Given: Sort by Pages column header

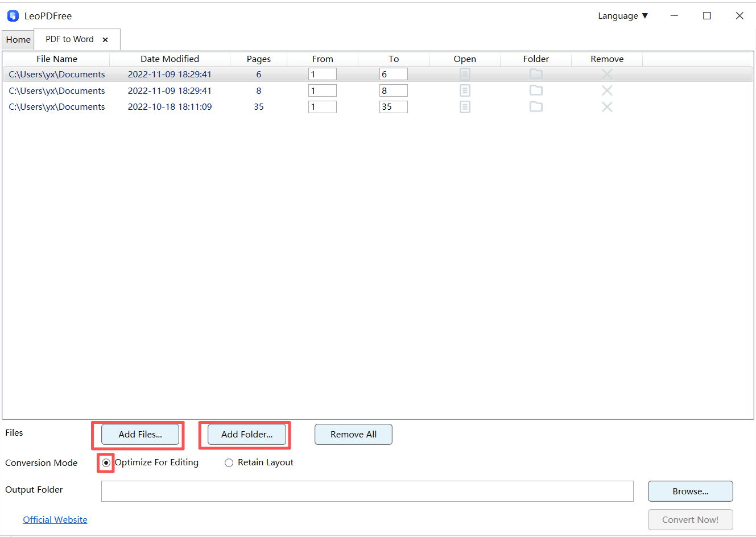Looking at the screenshot, I should tap(258, 59).
